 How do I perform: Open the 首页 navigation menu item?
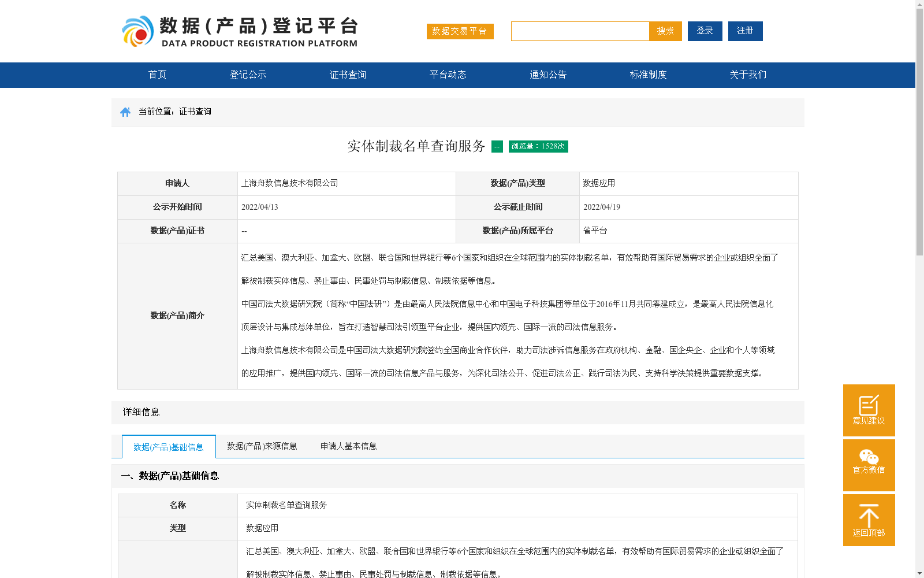click(157, 75)
